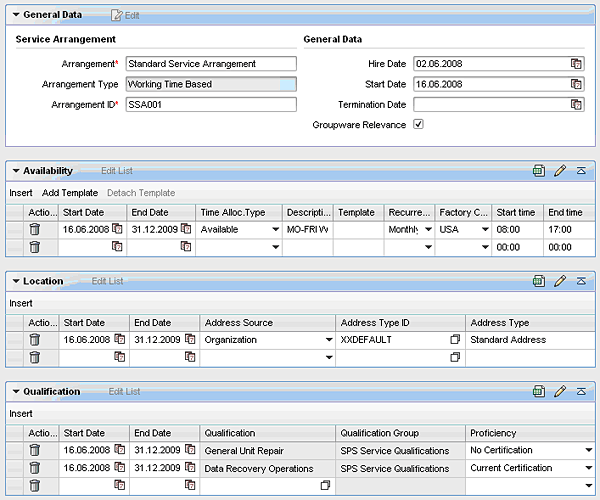This screenshot has width=600, height=500.
Task: Click collapse-up icon in Qualification header
Action: click(x=582, y=391)
